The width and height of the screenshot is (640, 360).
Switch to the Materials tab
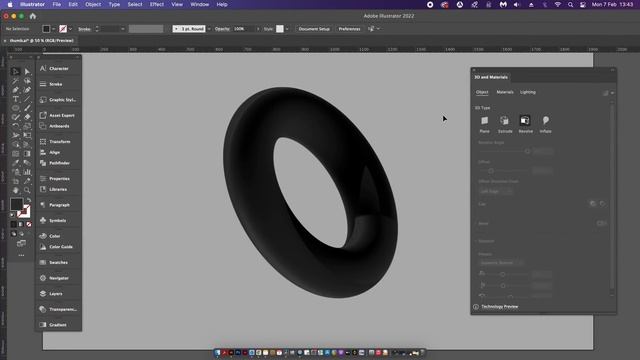coord(505,92)
